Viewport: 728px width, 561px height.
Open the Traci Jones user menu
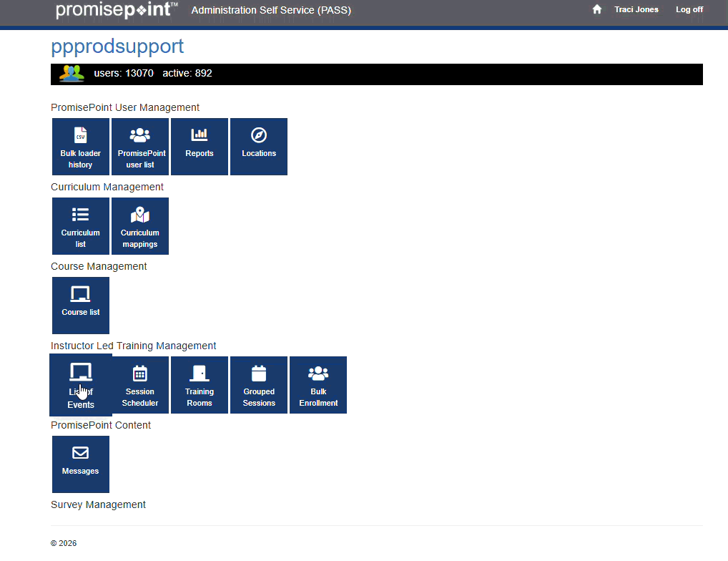[x=636, y=10]
